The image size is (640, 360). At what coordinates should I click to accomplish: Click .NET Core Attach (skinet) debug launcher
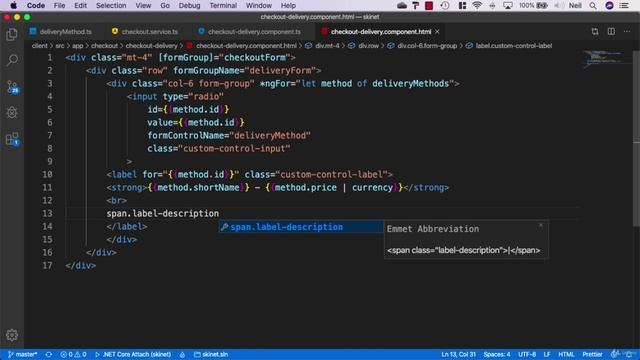click(x=133, y=354)
